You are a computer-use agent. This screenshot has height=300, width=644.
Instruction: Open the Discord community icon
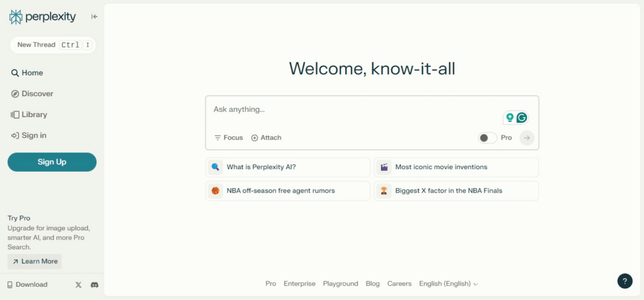[94, 285]
